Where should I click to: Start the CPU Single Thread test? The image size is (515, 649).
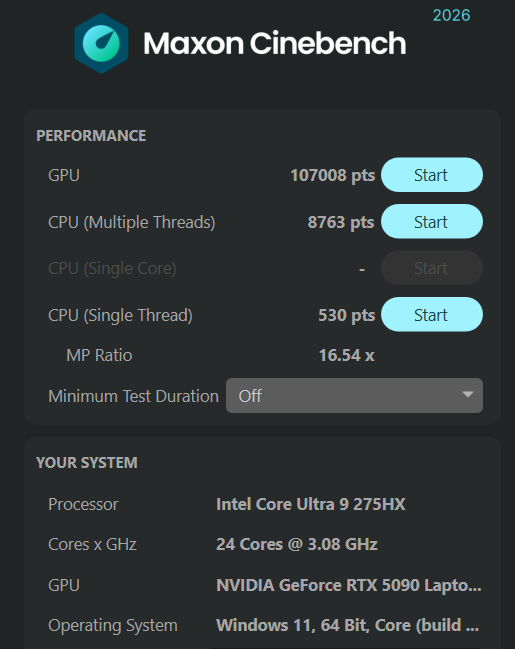click(432, 315)
